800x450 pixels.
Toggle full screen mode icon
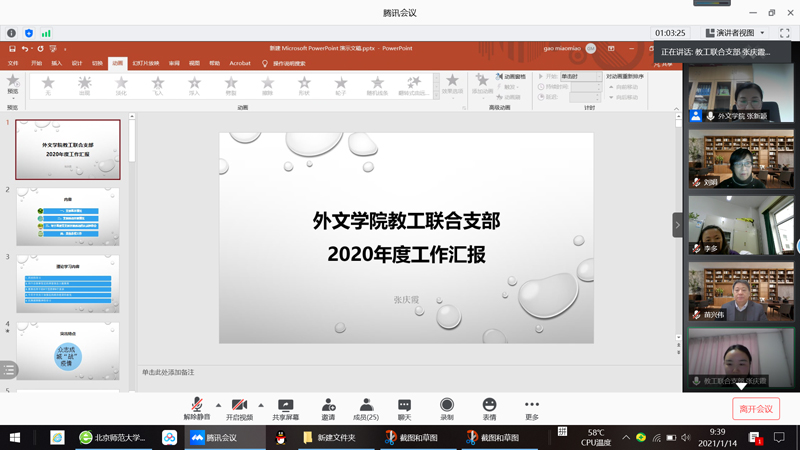pyautogui.click(x=784, y=33)
